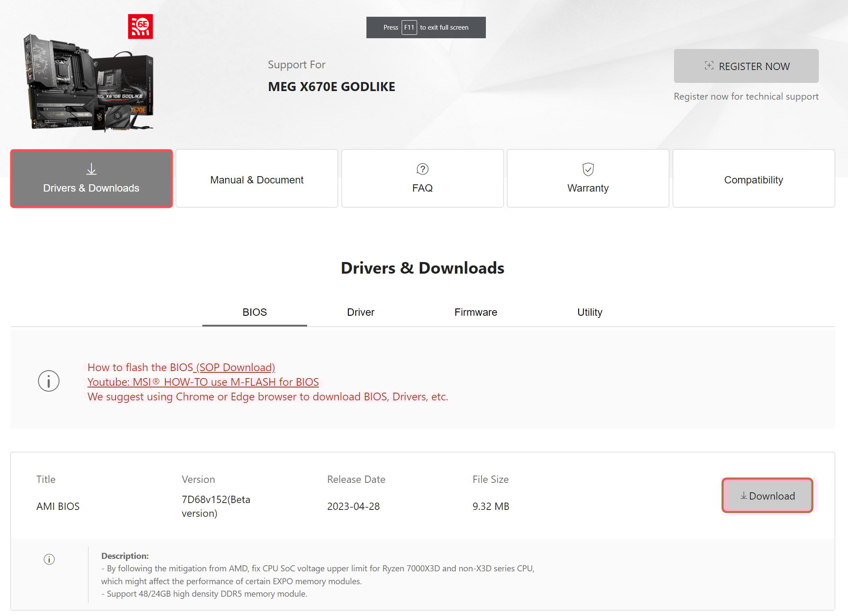Click the F11 exit full screen notice
Image resolution: width=848 pixels, height=616 pixels.
pos(426,27)
